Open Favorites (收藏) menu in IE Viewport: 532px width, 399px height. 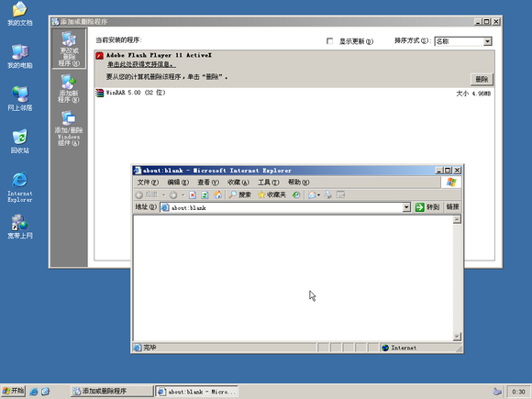pos(238,183)
